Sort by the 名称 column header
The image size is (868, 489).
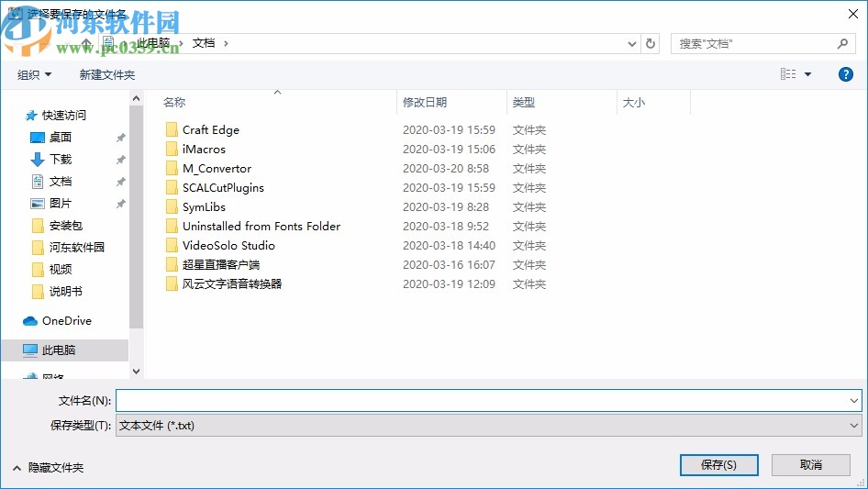174,103
